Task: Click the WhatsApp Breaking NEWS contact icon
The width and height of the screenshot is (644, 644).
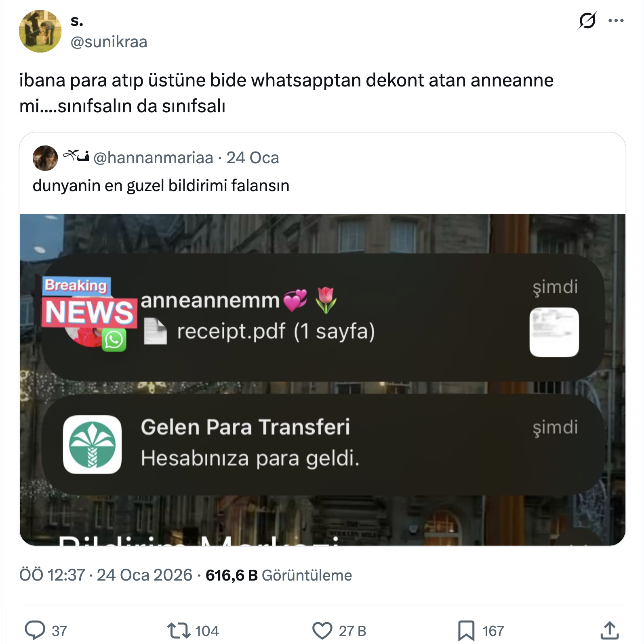Action: click(x=89, y=314)
